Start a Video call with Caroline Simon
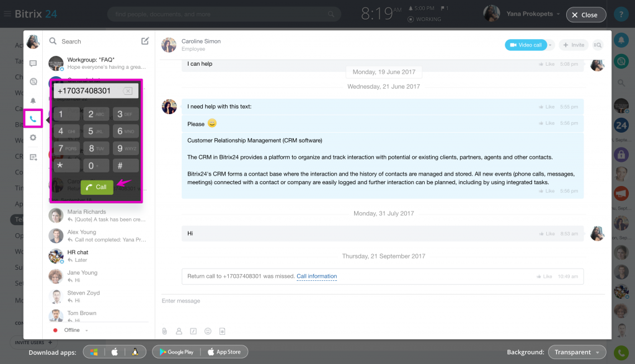 (526, 45)
